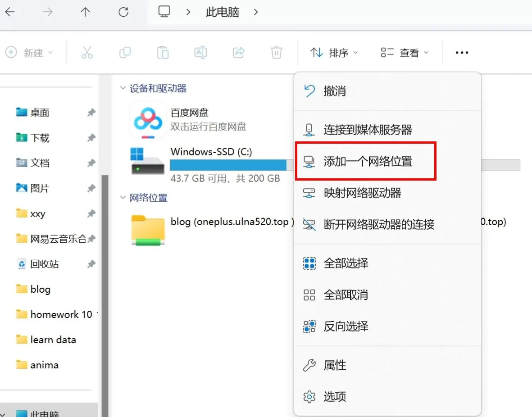Choose 映射网络驱动器 from menu
Image resolution: width=532 pixels, height=417 pixels.
[x=362, y=193]
